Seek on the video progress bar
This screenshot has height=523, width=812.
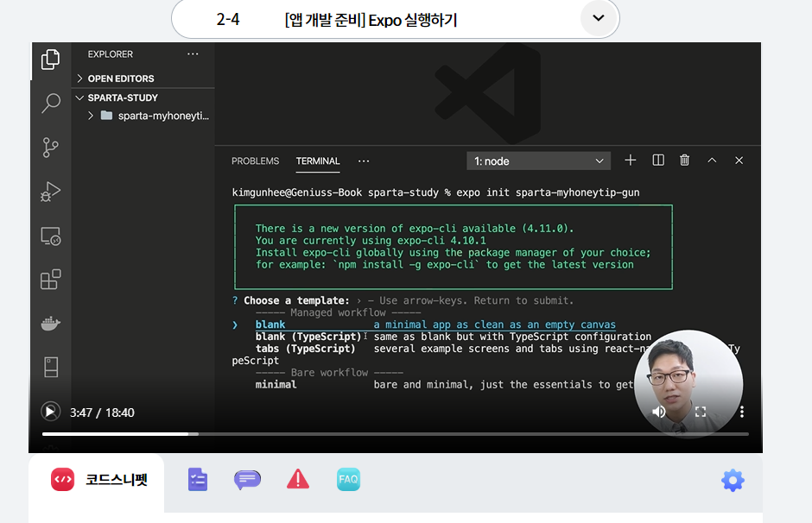click(395, 434)
